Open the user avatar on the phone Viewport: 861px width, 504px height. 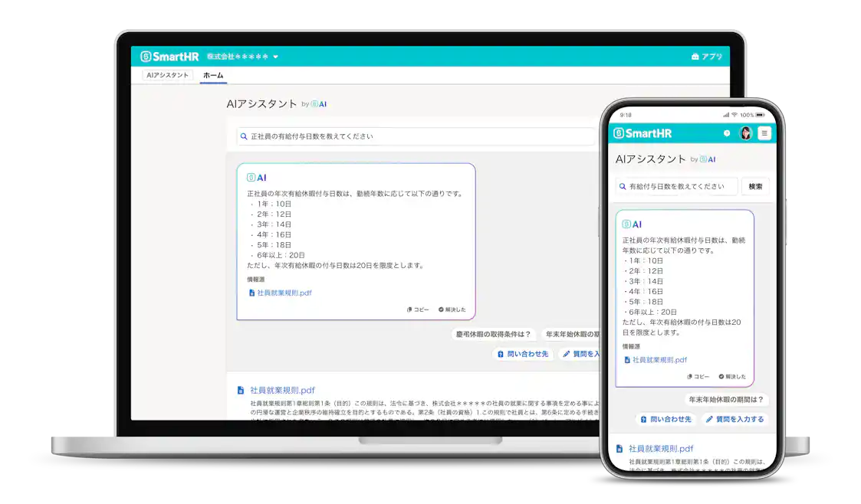(x=745, y=133)
